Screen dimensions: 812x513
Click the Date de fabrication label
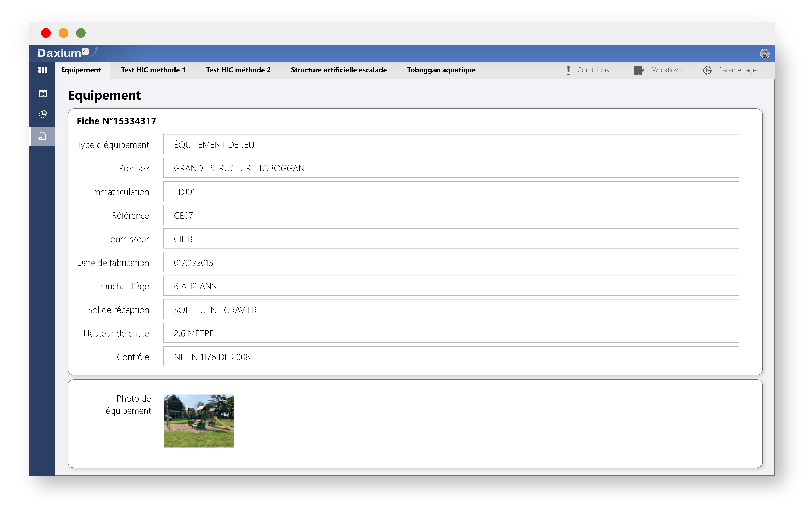(113, 263)
